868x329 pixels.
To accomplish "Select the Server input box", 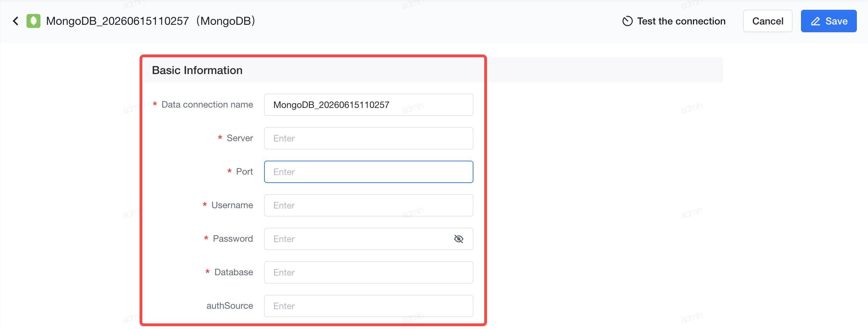I will (368, 138).
